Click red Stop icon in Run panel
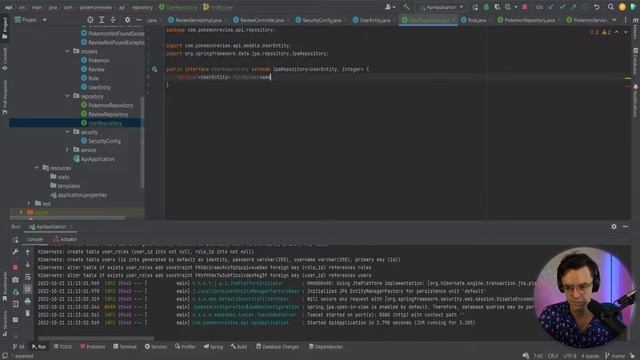Viewport: 640px width, 360px height. (x=16, y=267)
